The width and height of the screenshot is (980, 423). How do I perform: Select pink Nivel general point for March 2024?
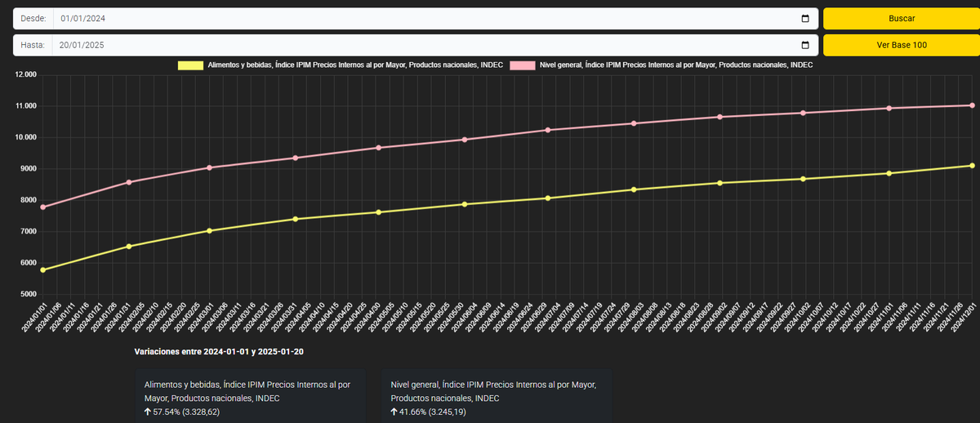[x=210, y=167]
